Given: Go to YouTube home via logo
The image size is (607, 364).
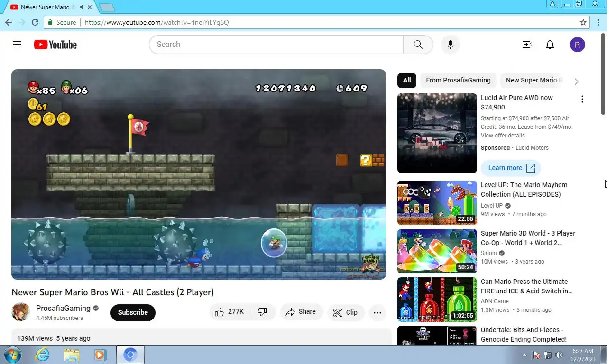Looking at the screenshot, I should click(x=55, y=45).
